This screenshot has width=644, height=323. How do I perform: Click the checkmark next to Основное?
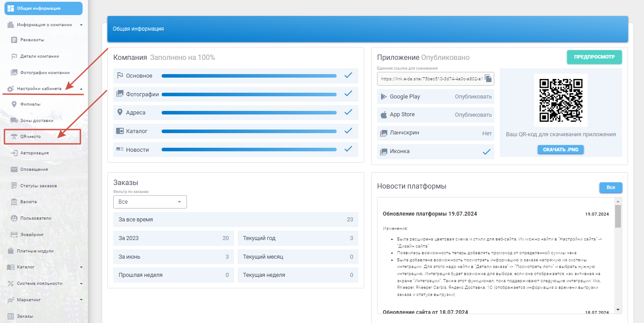pos(348,75)
